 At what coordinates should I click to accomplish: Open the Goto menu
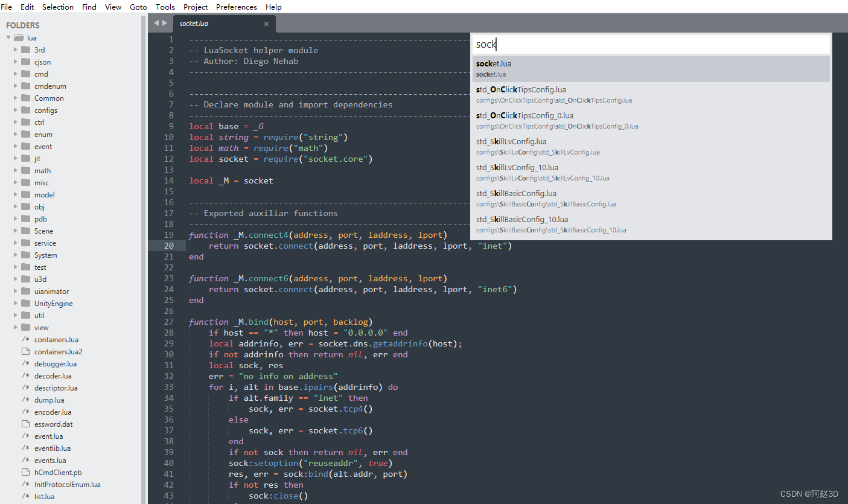138,7
